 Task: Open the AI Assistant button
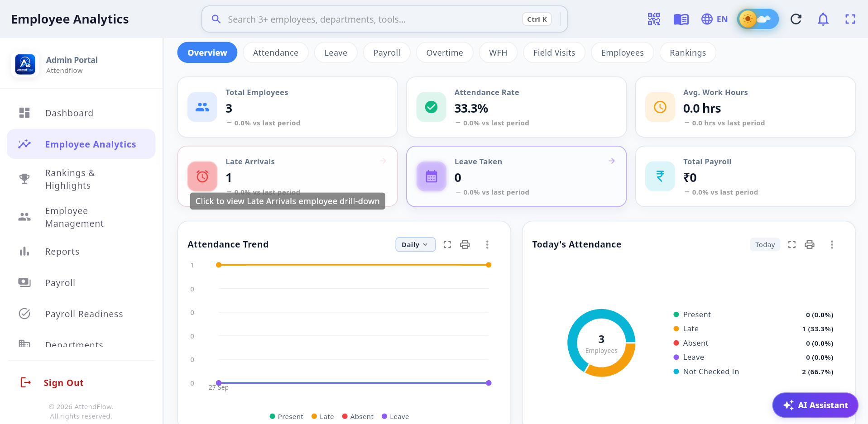815,405
